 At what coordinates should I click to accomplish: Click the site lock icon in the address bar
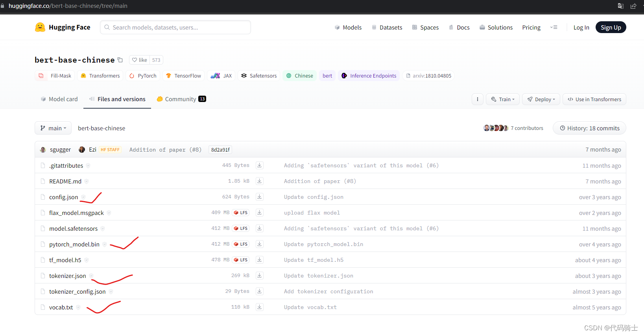point(3,6)
